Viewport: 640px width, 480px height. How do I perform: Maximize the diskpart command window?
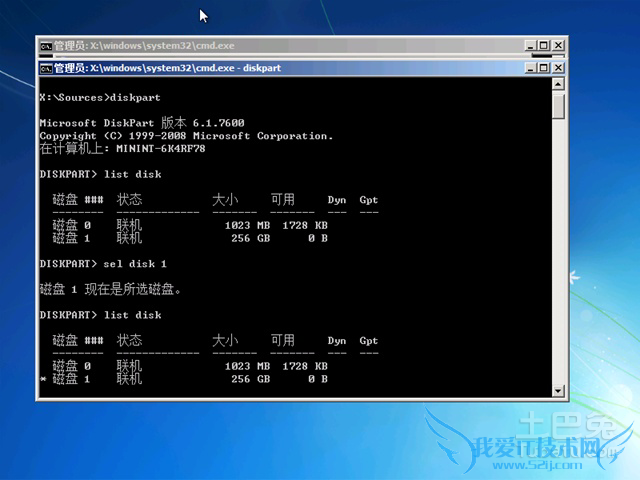[x=544, y=68]
